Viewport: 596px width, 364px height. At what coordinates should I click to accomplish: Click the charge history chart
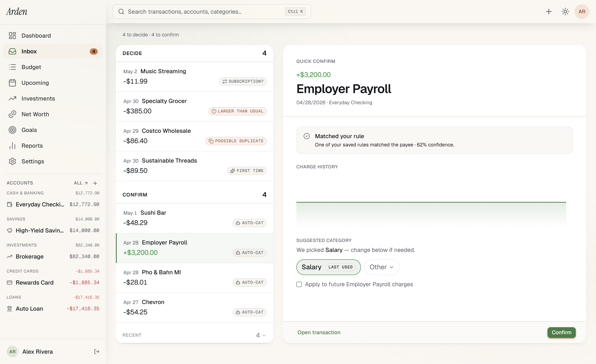point(431,202)
